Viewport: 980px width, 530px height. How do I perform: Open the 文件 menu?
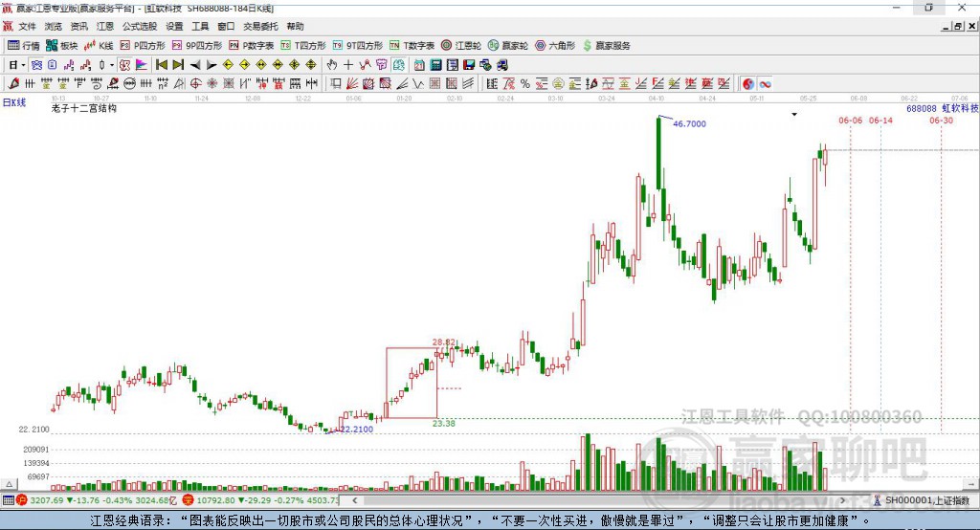tap(27, 26)
